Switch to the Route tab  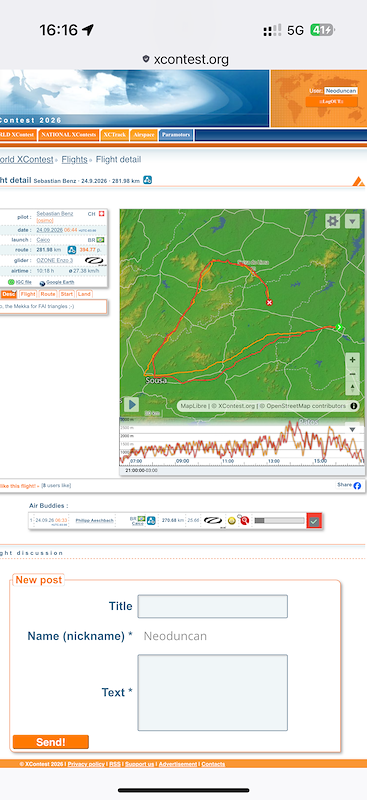(48, 294)
